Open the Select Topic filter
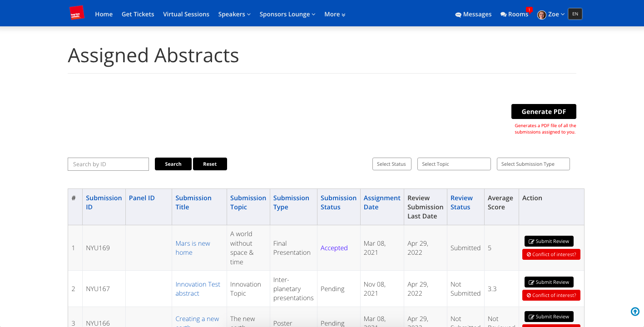 [454, 164]
